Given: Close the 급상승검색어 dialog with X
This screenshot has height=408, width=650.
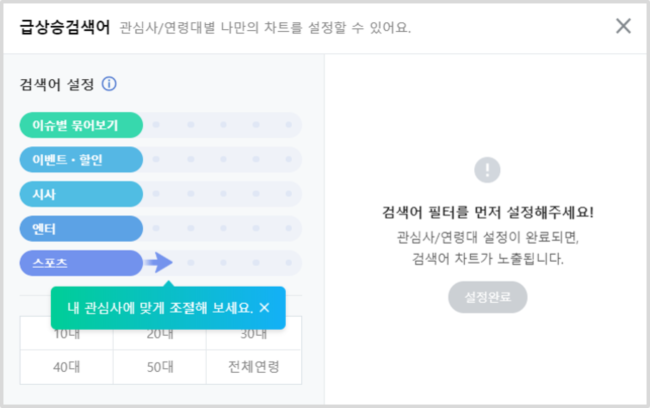Looking at the screenshot, I should point(623,26).
